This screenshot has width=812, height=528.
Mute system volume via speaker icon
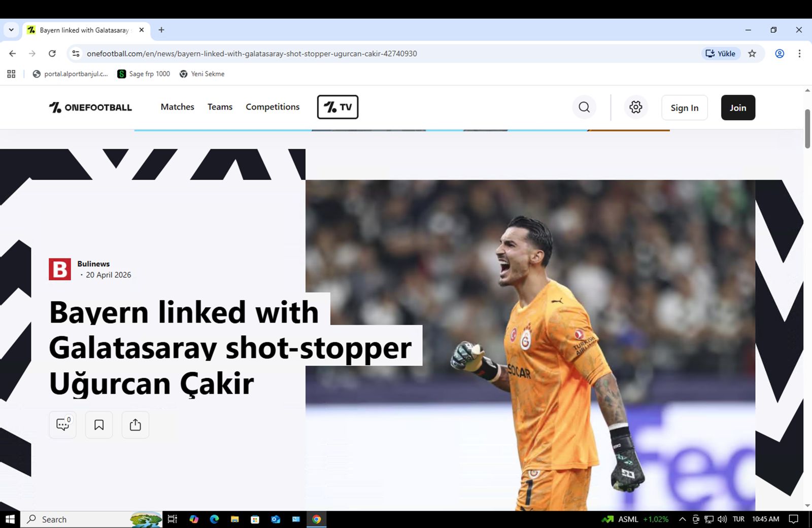click(721, 519)
